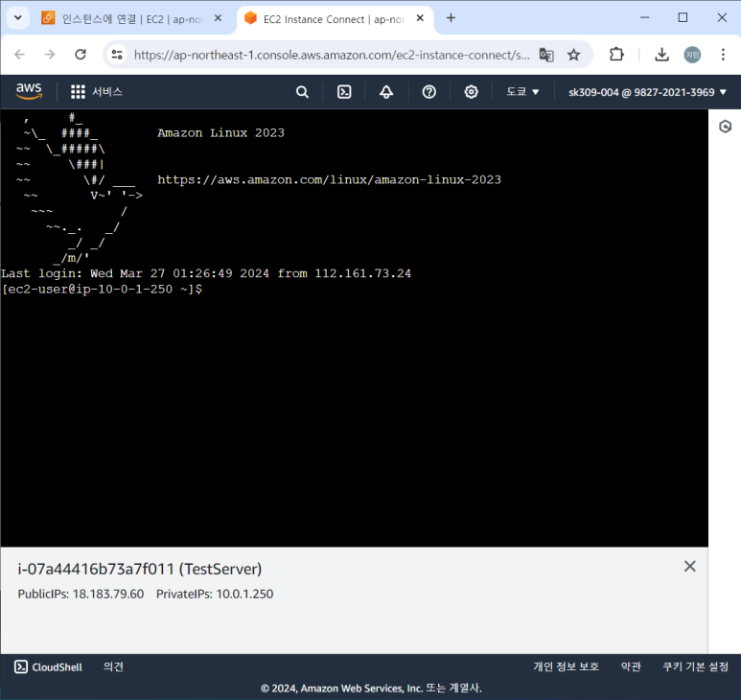Click the PublicIPs: 18.183.79.60 text
Viewport: 741px width, 700px height.
pos(81,594)
